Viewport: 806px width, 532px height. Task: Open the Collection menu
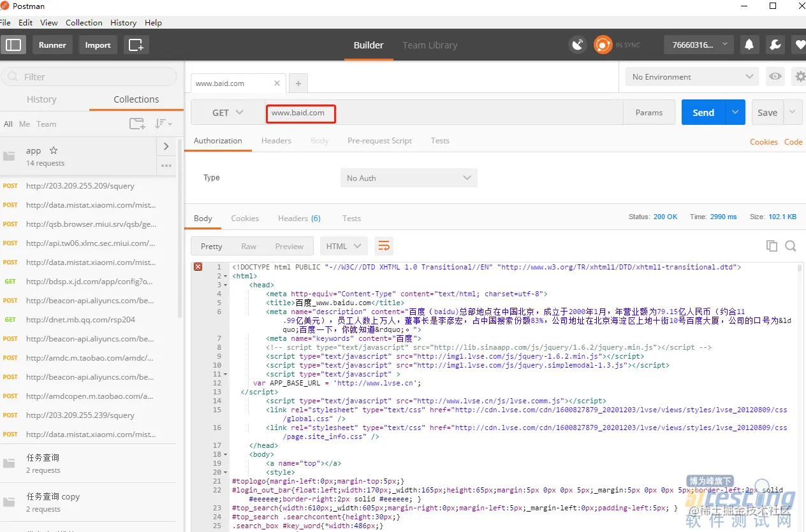pyautogui.click(x=84, y=22)
